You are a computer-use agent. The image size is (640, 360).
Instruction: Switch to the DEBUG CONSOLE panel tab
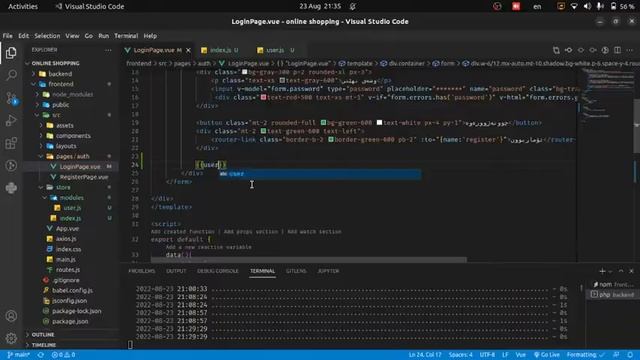click(218, 271)
